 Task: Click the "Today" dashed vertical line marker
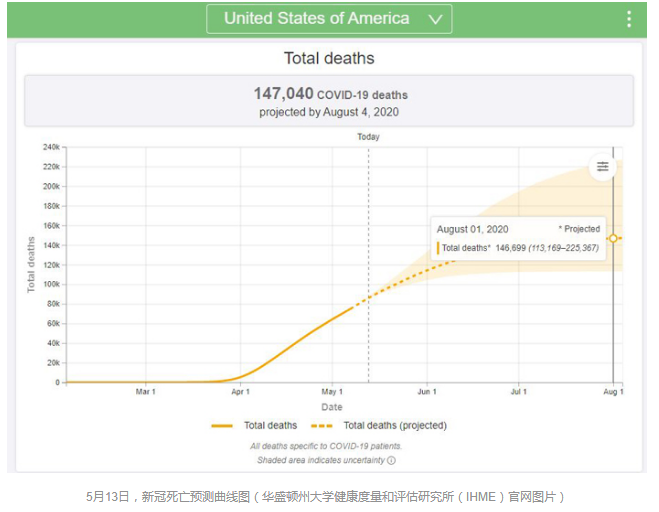coord(368,137)
